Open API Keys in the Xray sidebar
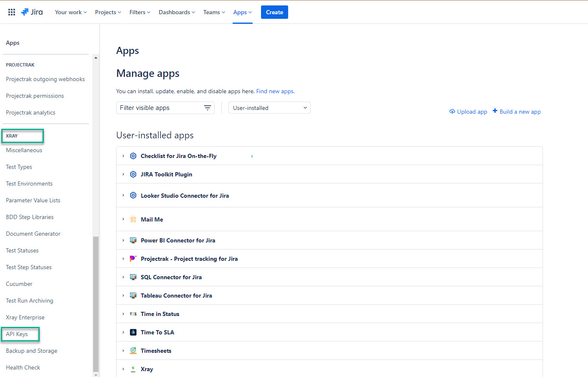This screenshot has height=377, width=588. 17,334
